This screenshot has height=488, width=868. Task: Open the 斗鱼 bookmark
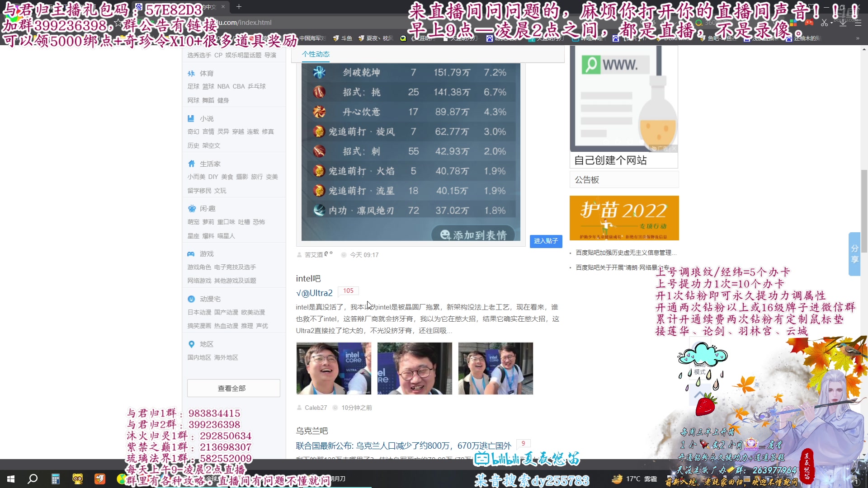click(342, 38)
